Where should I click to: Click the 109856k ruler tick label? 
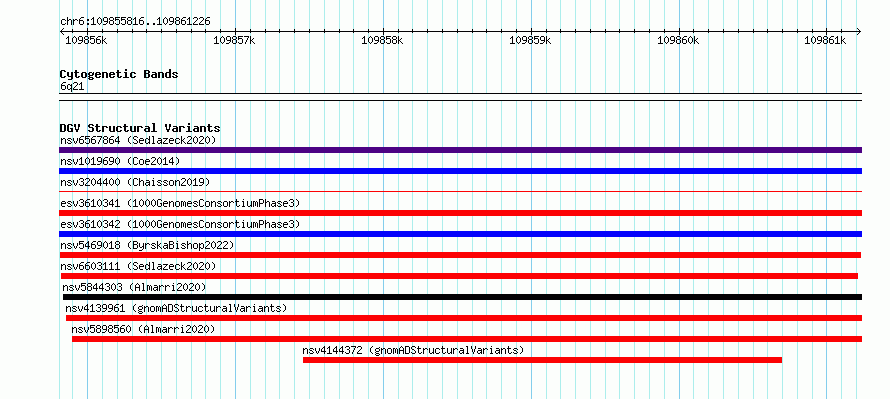(86, 40)
